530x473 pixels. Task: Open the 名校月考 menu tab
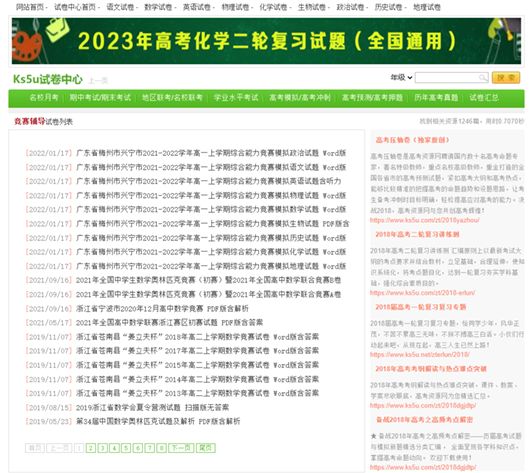point(44,98)
